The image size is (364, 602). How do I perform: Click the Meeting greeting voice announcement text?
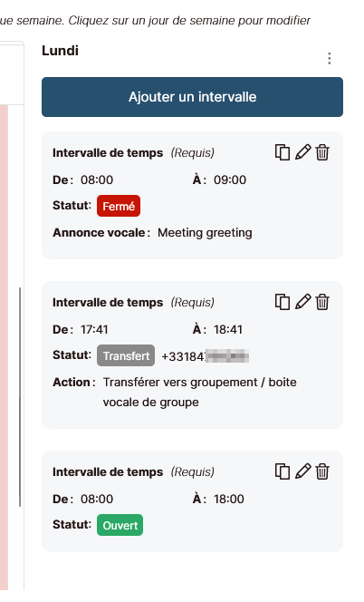point(205,233)
